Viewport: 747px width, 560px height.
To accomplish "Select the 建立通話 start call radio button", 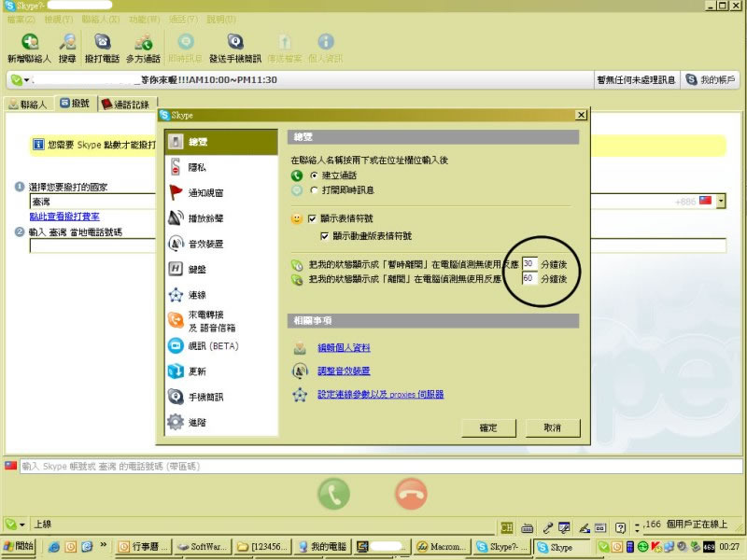I will [314, 175].
